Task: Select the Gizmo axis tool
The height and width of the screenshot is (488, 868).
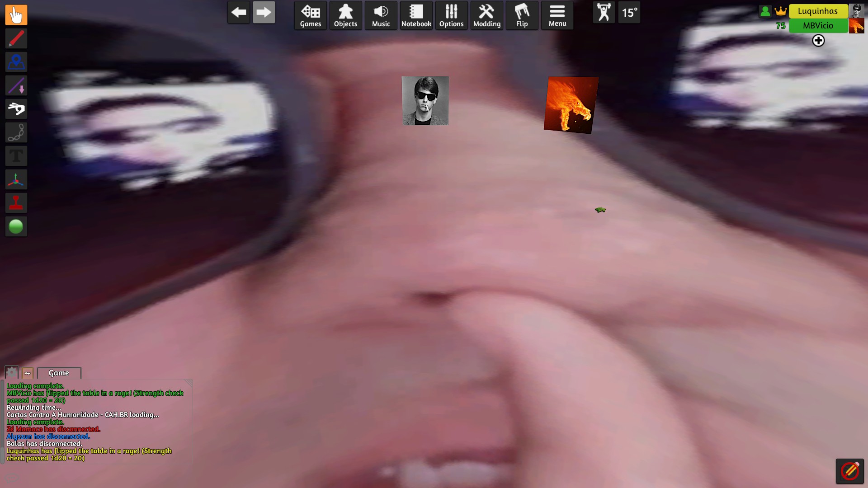Action: [16, 180]
